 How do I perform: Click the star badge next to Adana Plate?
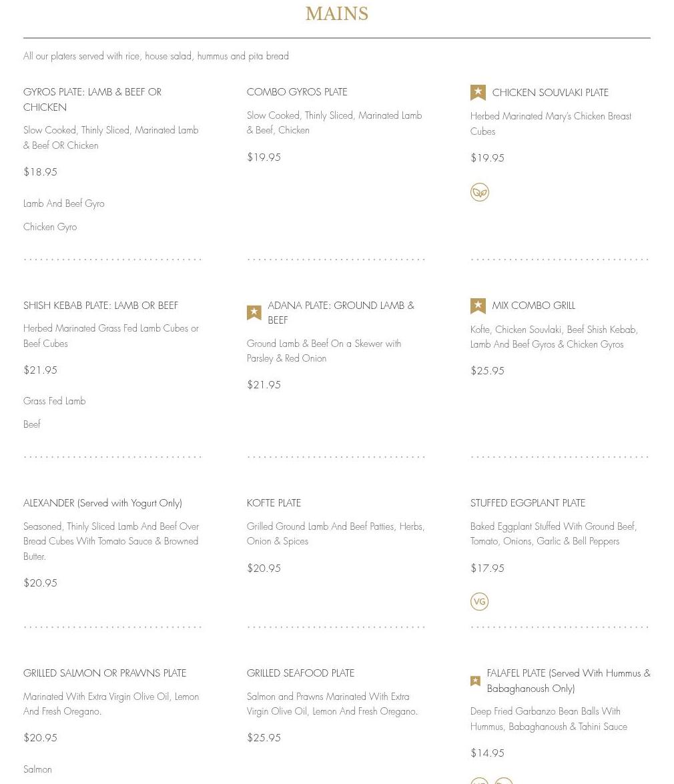pyautogui.click(x=254, y=312)
